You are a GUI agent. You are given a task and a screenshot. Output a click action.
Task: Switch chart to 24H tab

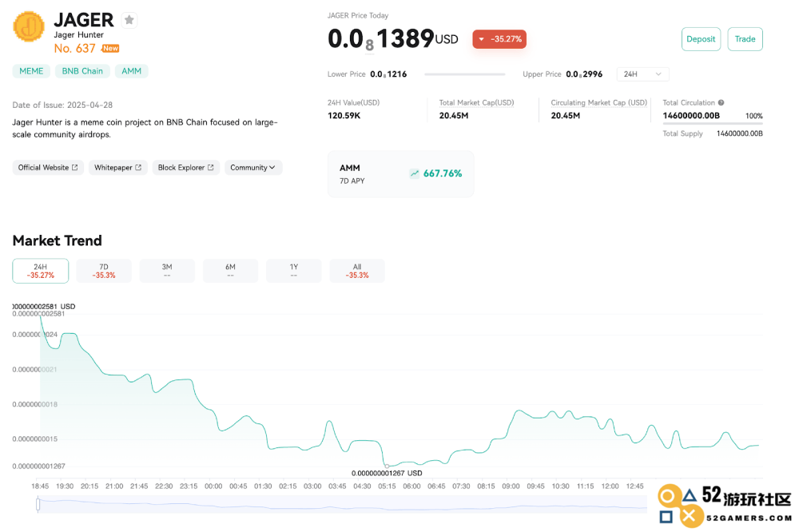[x=40, y=271]
